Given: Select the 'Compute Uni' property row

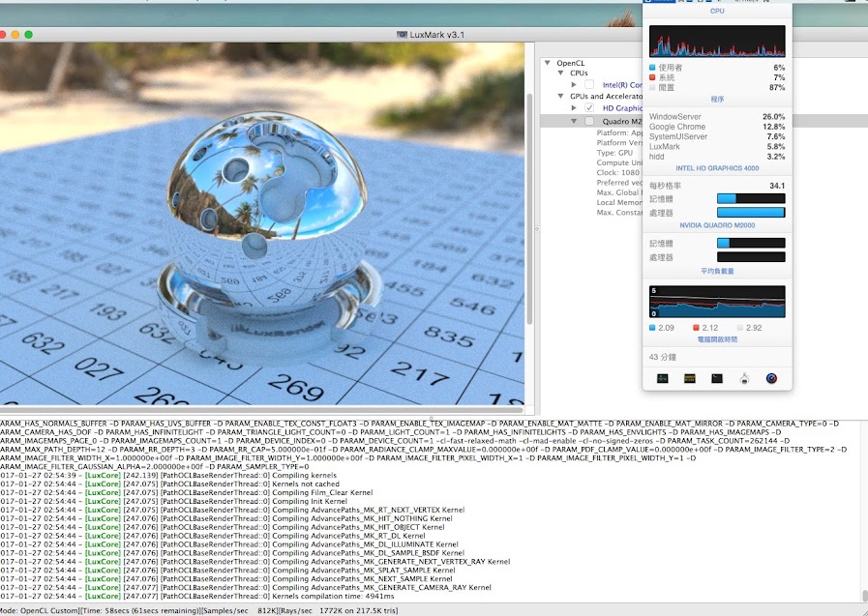Looking at the screenshot, I should 619,162.
